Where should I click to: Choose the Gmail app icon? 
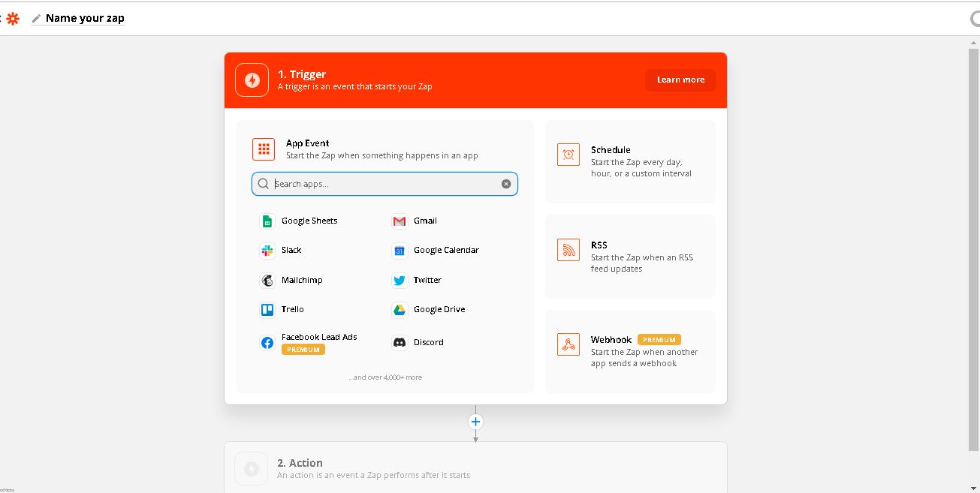(400, 221)
